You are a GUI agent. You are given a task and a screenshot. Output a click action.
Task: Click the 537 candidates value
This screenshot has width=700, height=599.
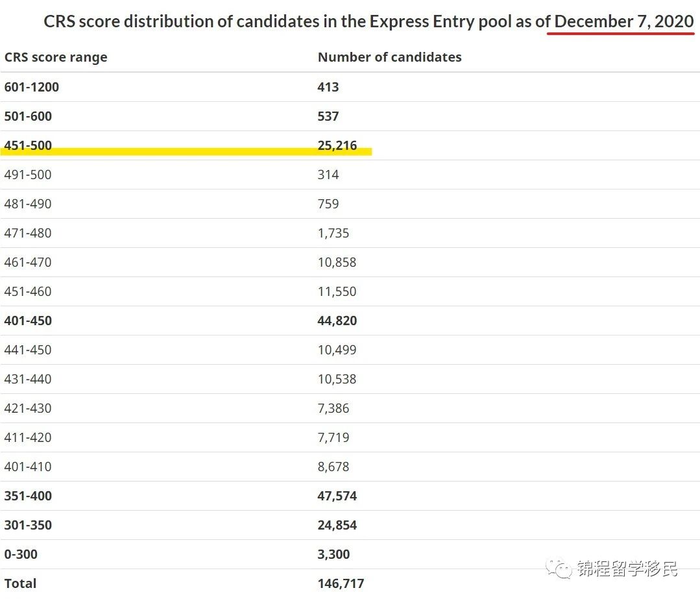coord(328,116)
